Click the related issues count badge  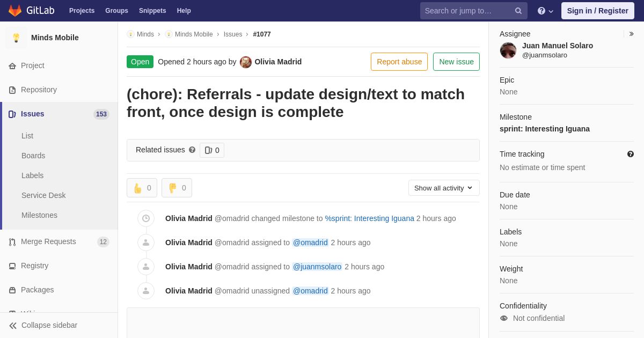(x=212, y=150)
